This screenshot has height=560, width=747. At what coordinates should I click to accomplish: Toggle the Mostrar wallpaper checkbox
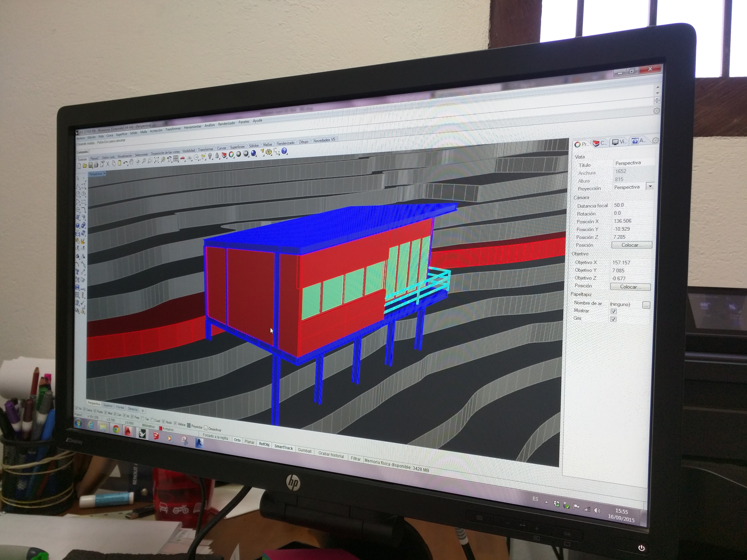[x=614, y=312]
